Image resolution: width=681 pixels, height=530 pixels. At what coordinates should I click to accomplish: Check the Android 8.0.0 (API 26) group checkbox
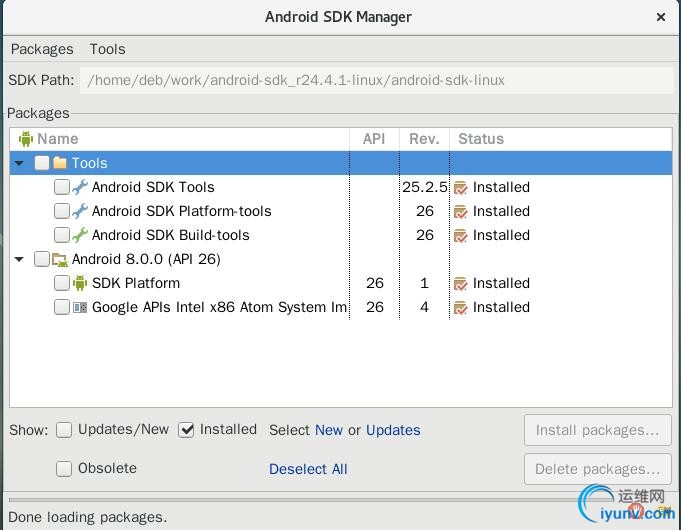tap(42, 259)
